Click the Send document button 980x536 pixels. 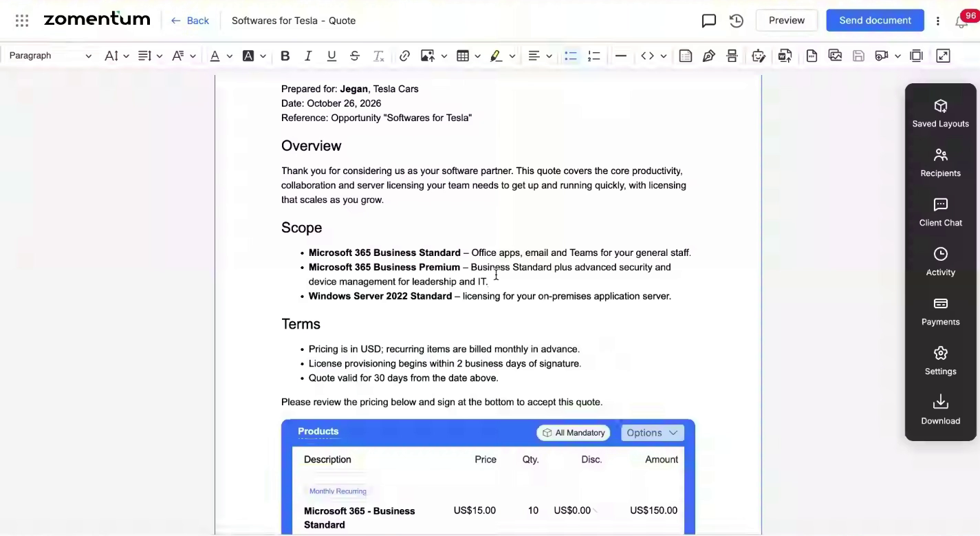click(x=875, y=21)
